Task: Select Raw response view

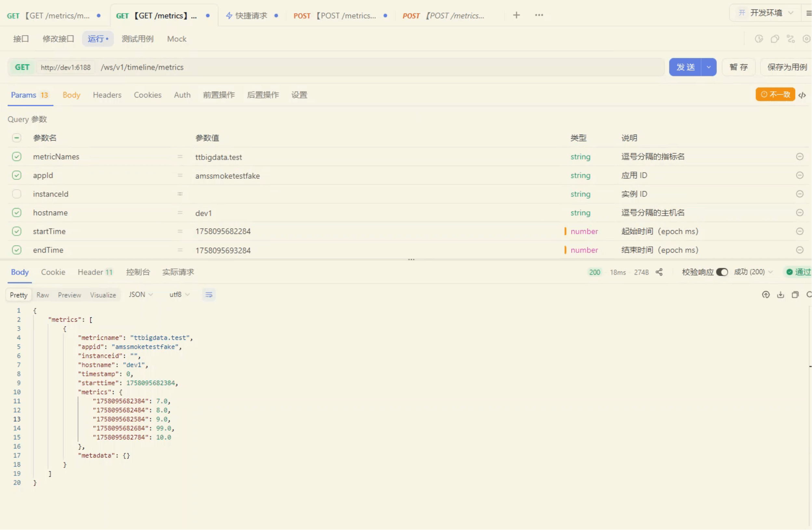Action: (x=43, y=295)
